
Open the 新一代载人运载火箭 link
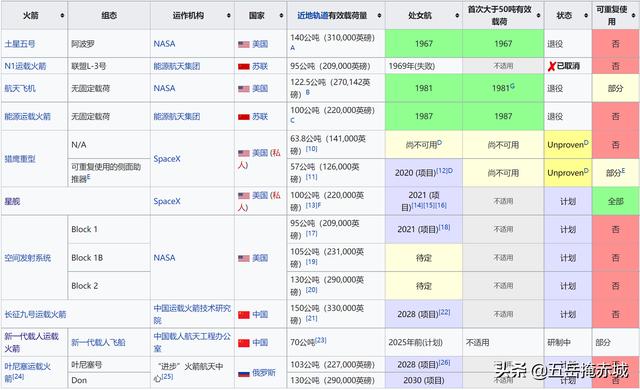(x=31, y=342)
